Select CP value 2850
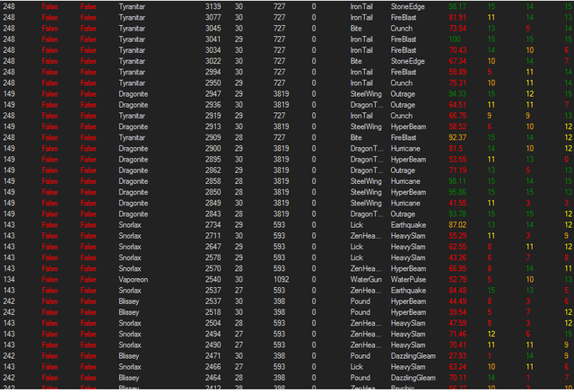The width and height of the screenshot is (574, 392). [213, 192]
